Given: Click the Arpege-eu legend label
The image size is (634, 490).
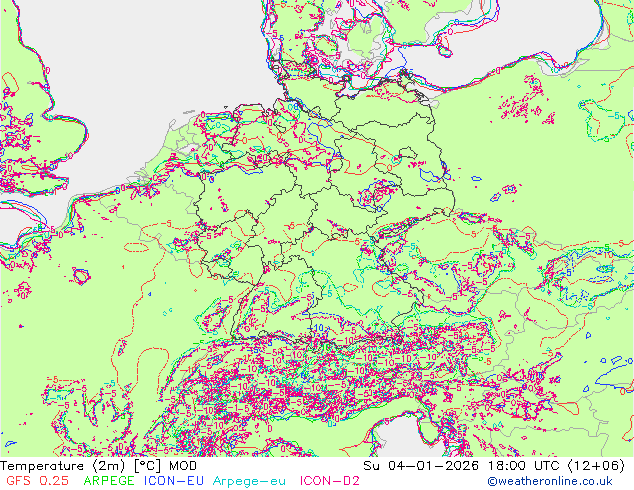Looking at the screenshot, I should click(249, 481).
